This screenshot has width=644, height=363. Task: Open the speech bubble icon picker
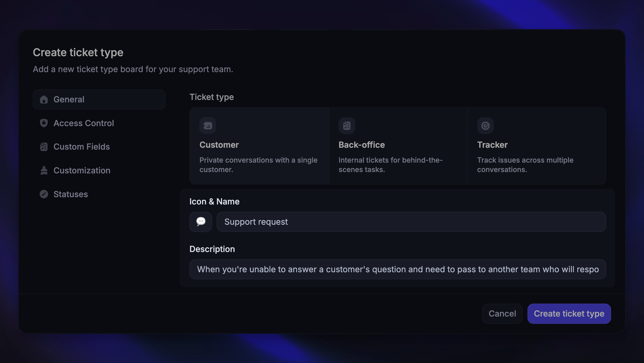click(200, 222)
